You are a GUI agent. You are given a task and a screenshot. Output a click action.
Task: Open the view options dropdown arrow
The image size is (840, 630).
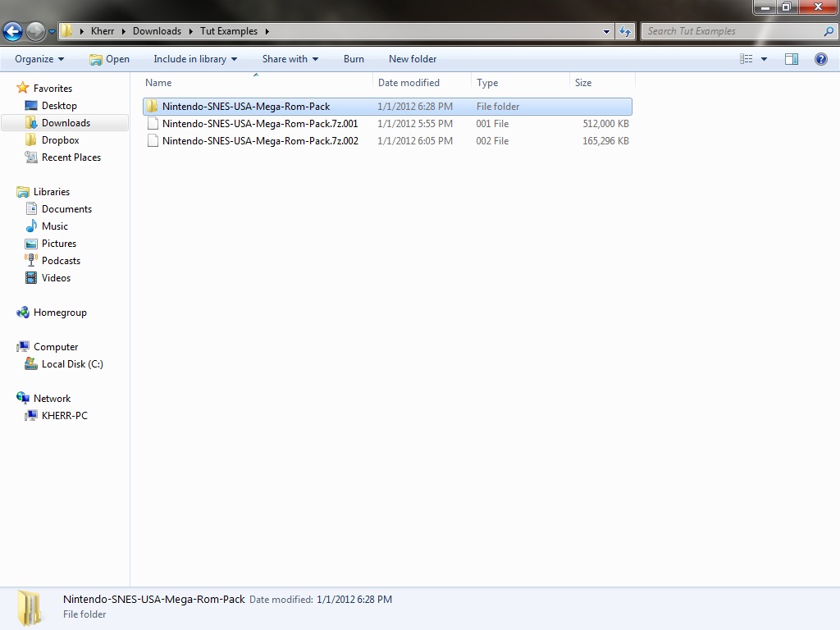pyautogui.click(x=764, y=59)
